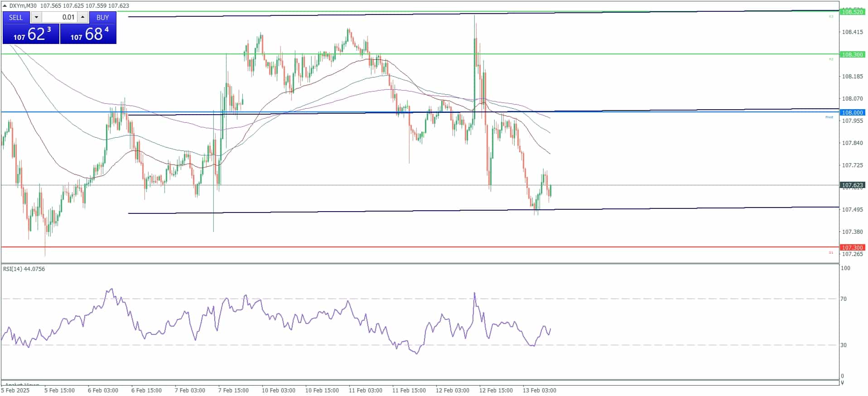
Task: Click the 107.265 price scale label
Action: pos(852,254)
